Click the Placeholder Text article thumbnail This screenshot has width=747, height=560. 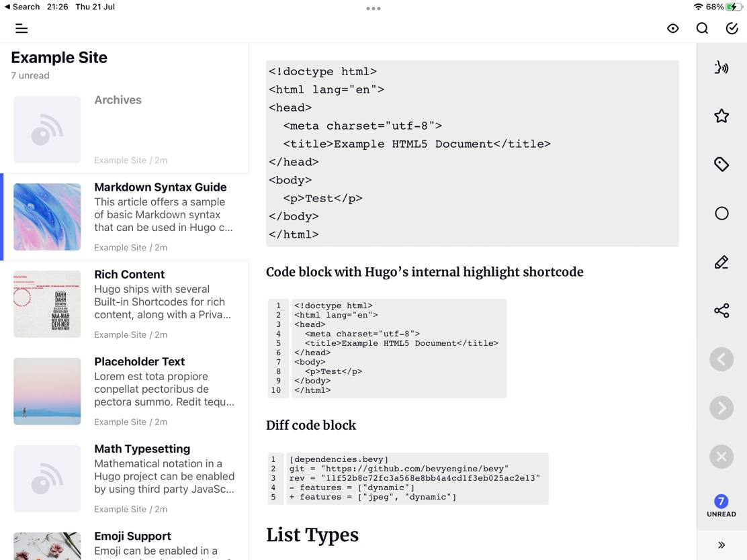tap(47, 391)
